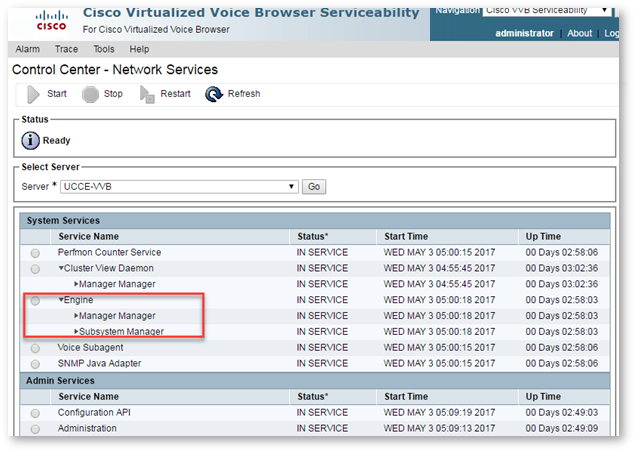This screenshot has width=636, height=452.
Task: Select the Voice Subagent radio button
Action: 35,348
